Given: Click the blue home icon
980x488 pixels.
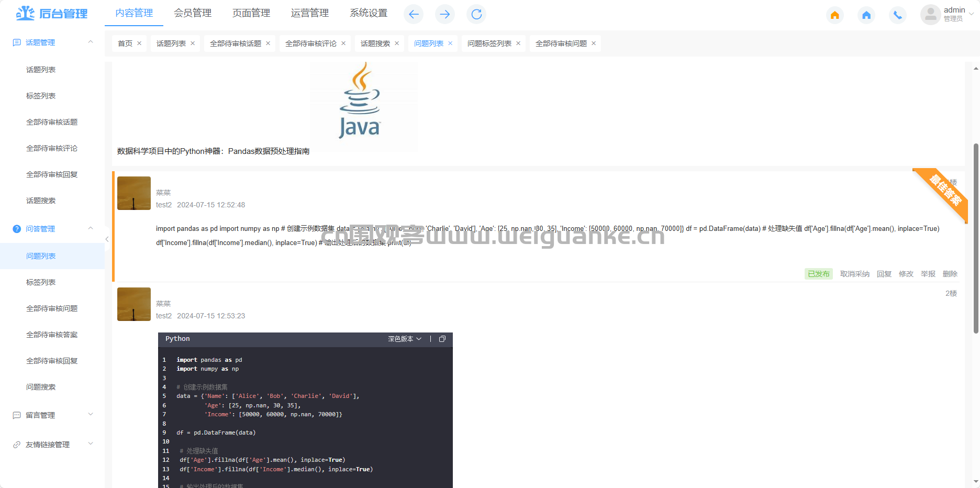Looking at the screenshot, I should coord(866,15).
